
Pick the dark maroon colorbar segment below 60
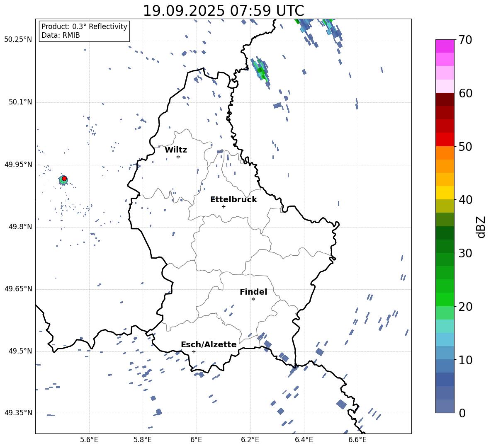pos(445,99)
